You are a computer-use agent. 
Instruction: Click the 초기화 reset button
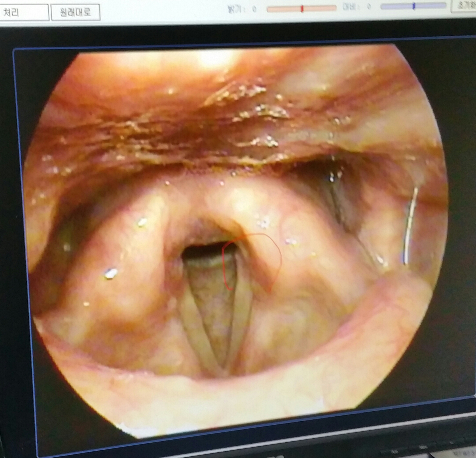point(465,5)
